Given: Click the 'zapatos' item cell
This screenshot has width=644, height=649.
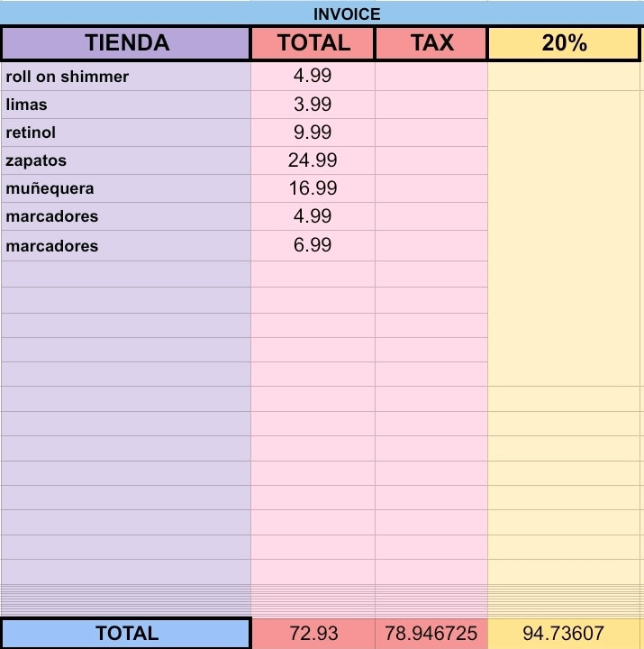Looking at the screenshot, I should pos(126,160).
